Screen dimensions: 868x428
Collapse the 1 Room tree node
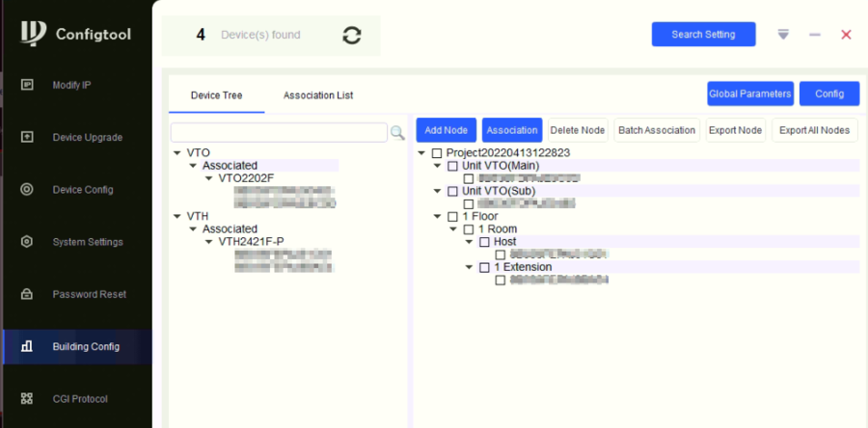(x=454, y=229)
